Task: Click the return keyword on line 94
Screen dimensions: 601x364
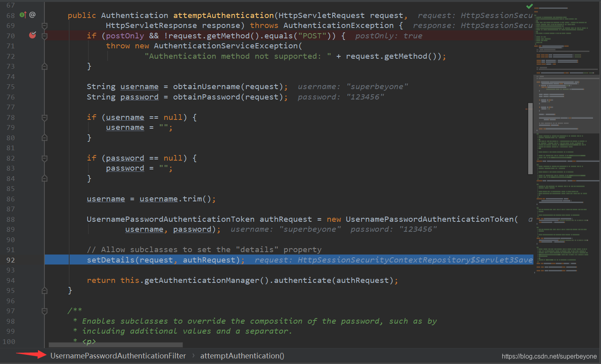Action: coord(101,280)
